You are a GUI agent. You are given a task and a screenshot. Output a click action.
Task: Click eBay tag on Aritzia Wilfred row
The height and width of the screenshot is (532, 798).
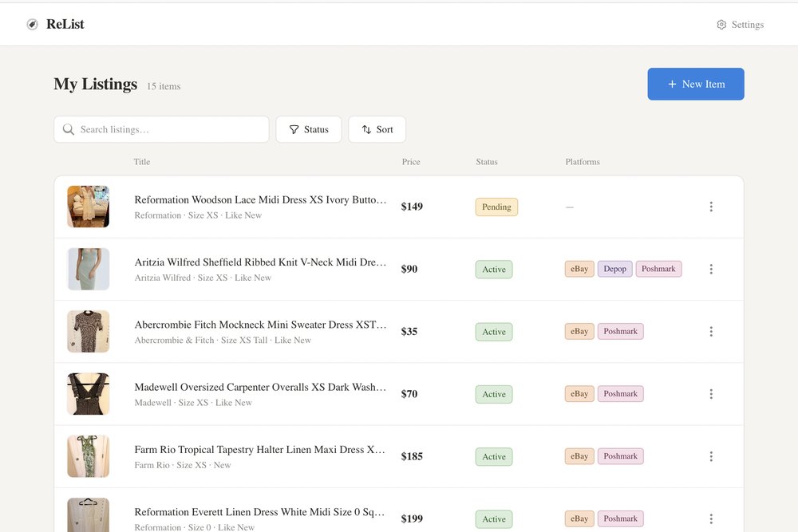(579, 269)
